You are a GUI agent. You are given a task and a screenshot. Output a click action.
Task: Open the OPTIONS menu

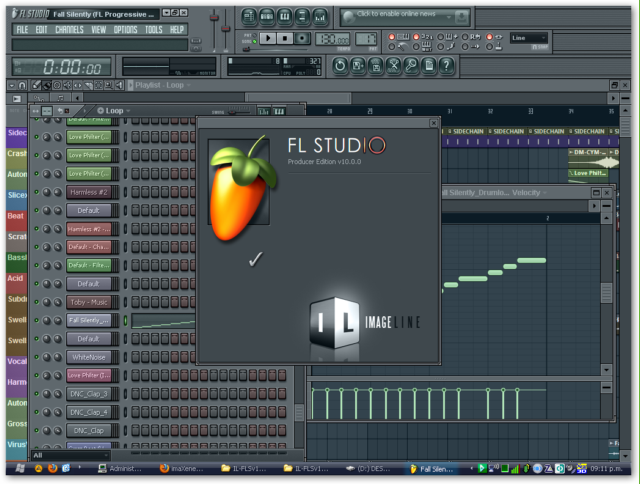(125, 29)
